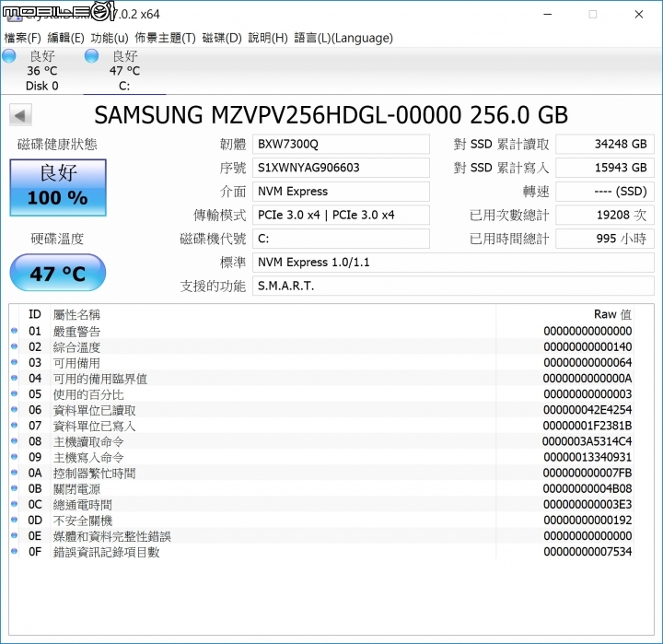Click the serial number field S1XWNYAG906603
The image size is (663, 644).
[341, 168]
